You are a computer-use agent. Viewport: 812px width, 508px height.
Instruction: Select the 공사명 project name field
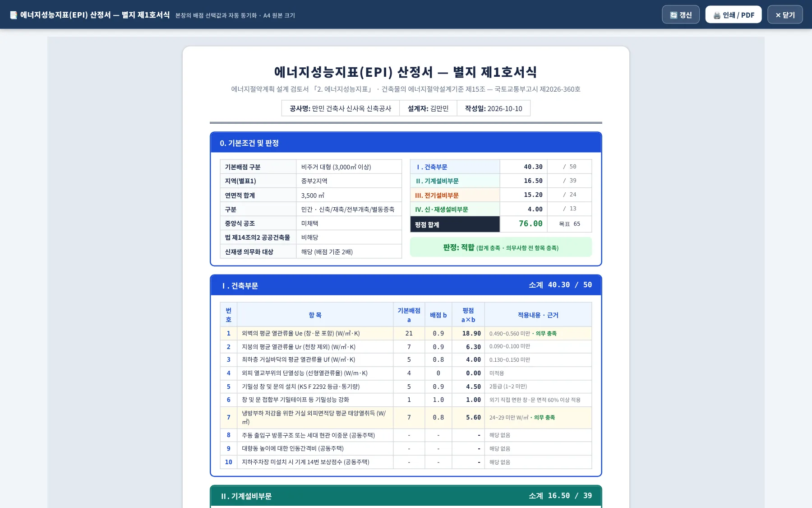(341, 108)
